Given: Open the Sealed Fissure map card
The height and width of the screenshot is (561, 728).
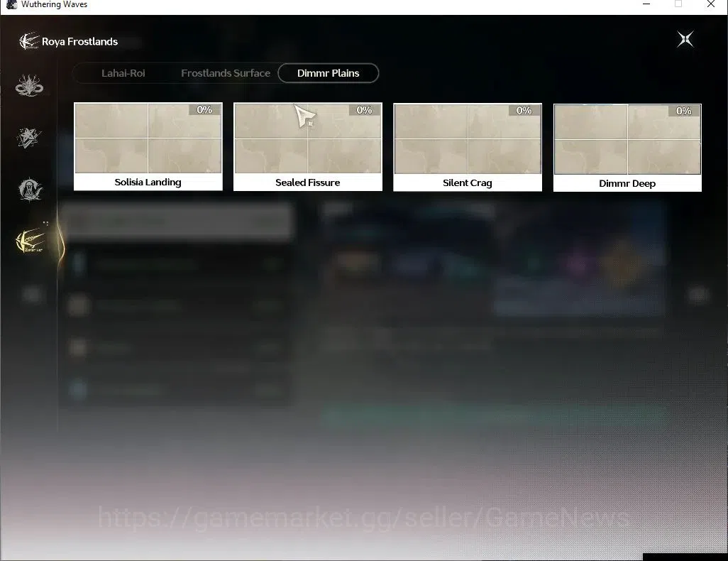Looking at the screenshot, I should 308,147.
